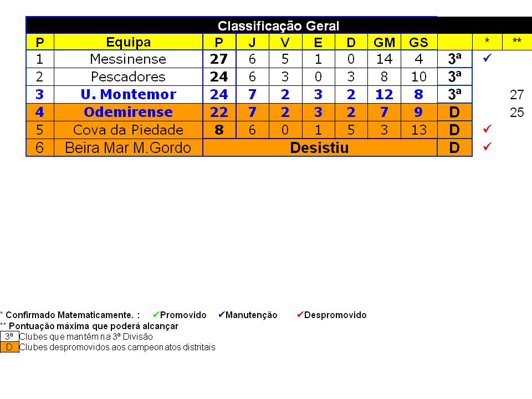The height and width of the screenshot is (399, 532).
Task: Click the green Promovido checkmark in legend
Action: point(156,315)
